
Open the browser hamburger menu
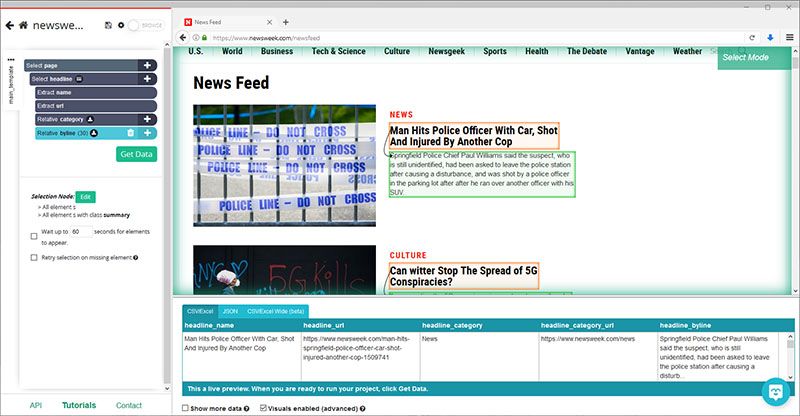[790, 38]
